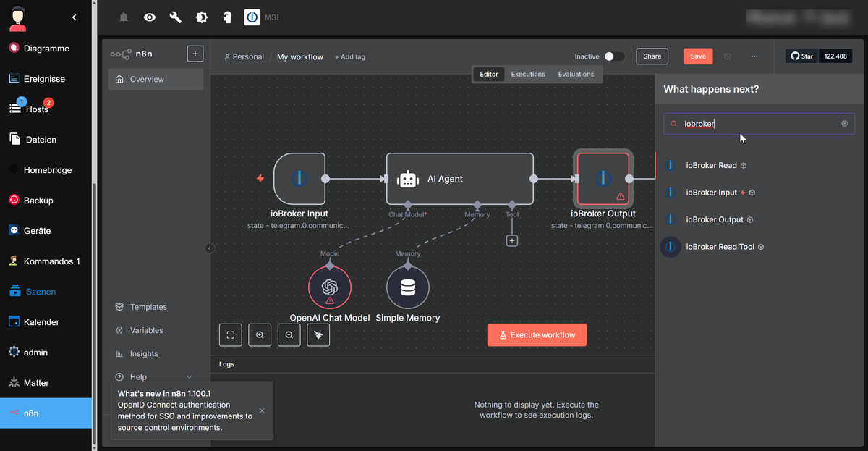Image resolution: width=868 pixels, height=451 pixels.
Task: Open Overview in the n8n sidebar
Action: point(156,80)
